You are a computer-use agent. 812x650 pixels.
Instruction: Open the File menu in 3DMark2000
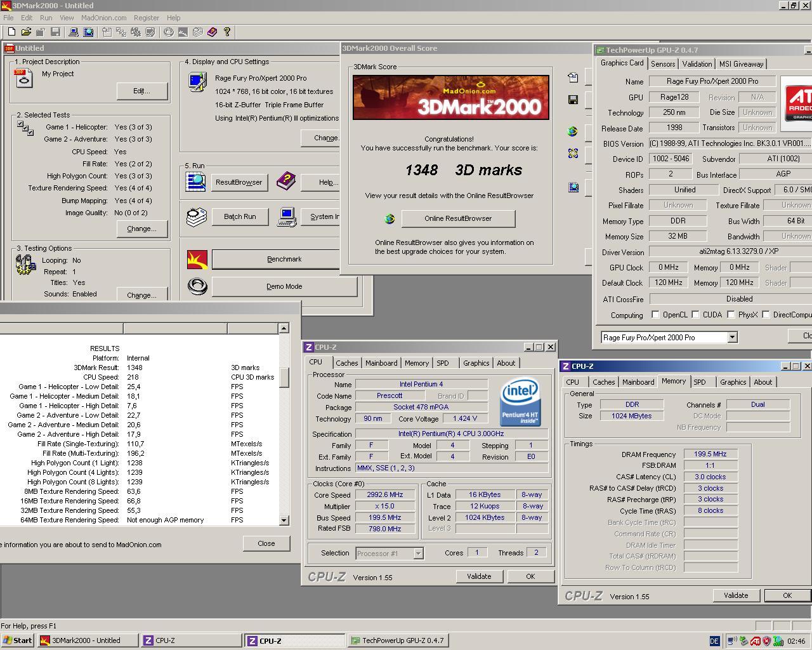point(8,18)
